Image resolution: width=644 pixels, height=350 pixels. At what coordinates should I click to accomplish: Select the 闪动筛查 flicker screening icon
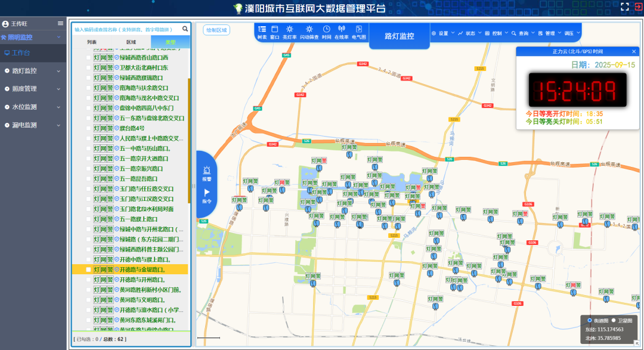click(x=309, y=29)
